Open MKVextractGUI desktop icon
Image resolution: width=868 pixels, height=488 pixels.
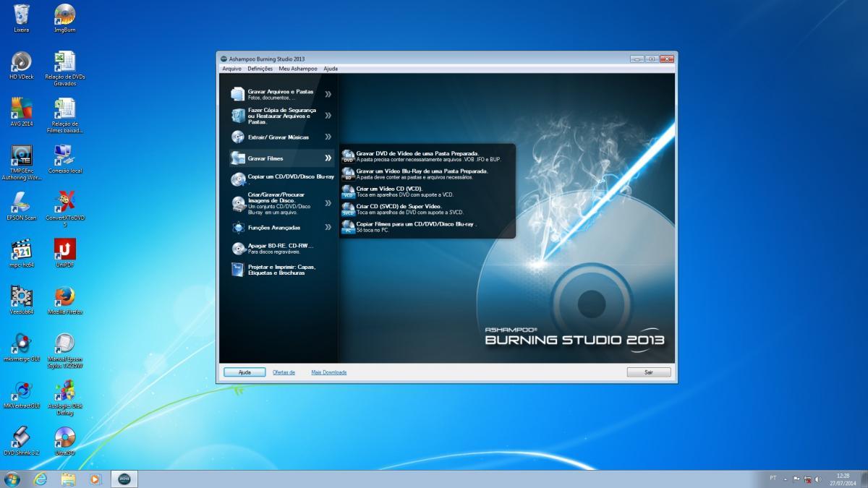point(22,390)
